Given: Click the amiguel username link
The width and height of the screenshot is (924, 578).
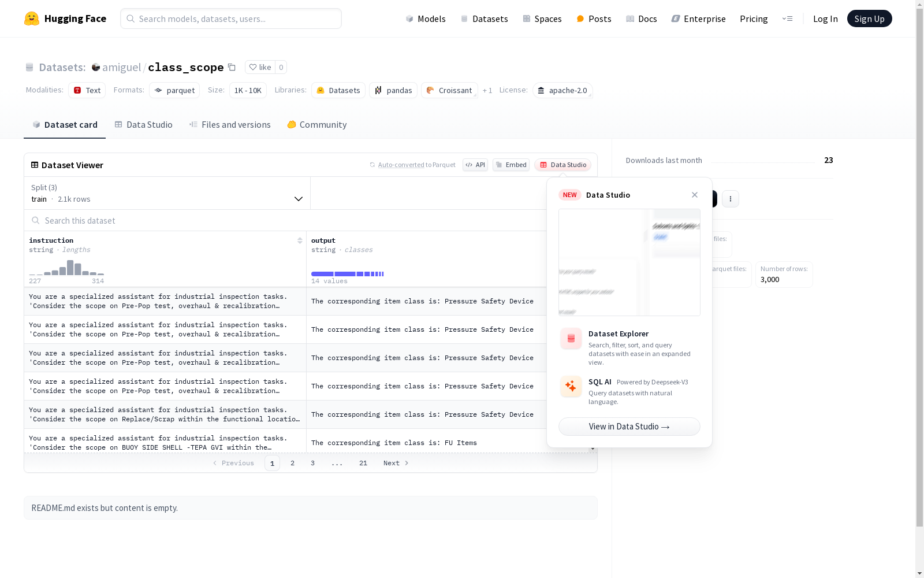Looking at the screenshot, I should 121,67.
